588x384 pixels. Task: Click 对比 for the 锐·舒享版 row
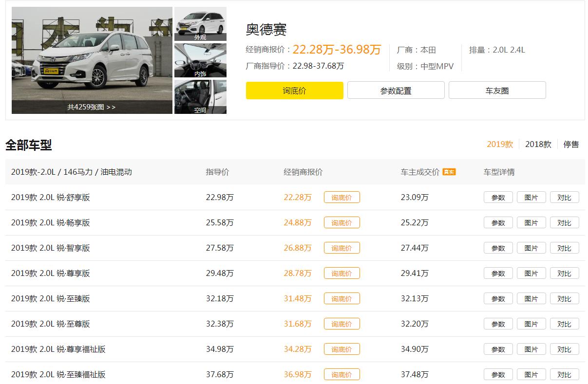click(x=564, y=197)
